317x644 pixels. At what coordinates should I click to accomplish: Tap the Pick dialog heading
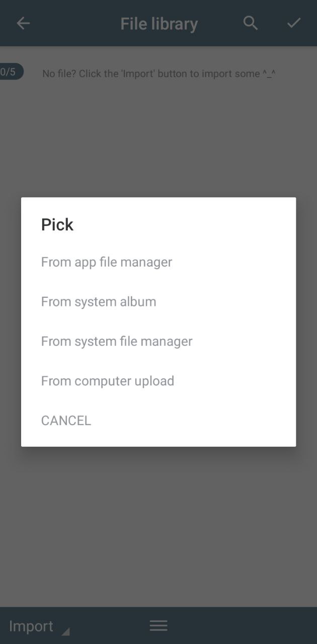pos(57,224)
